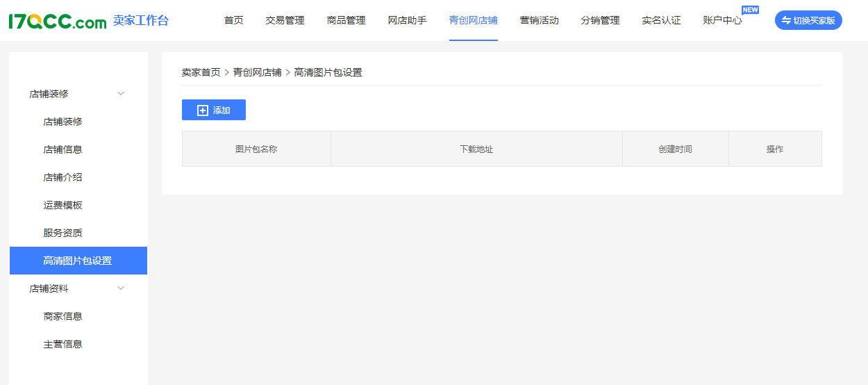Click the 17QCC.com logo
Screen dimensions: 868x385
[57, 21]
